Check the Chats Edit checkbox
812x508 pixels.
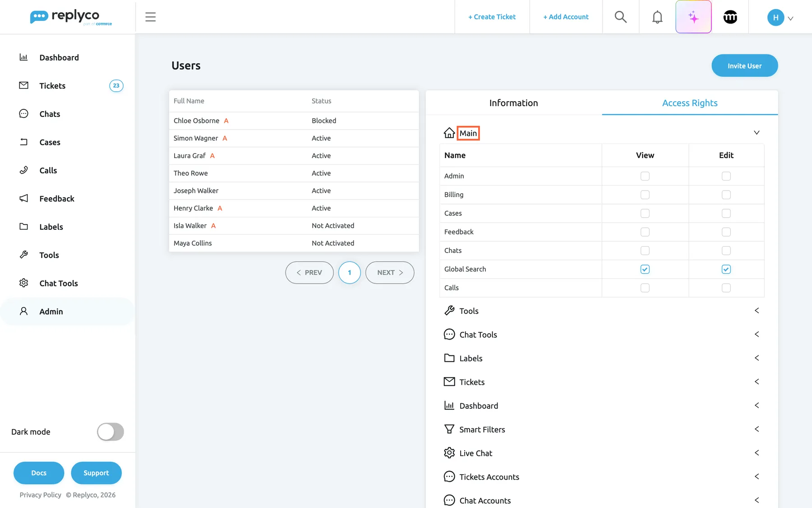pos(726,251)
